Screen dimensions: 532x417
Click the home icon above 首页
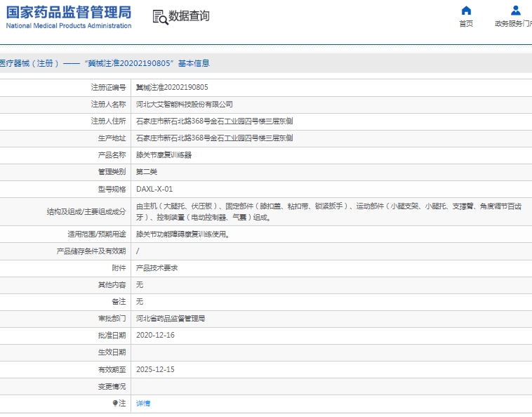click(x=466, y=11)
